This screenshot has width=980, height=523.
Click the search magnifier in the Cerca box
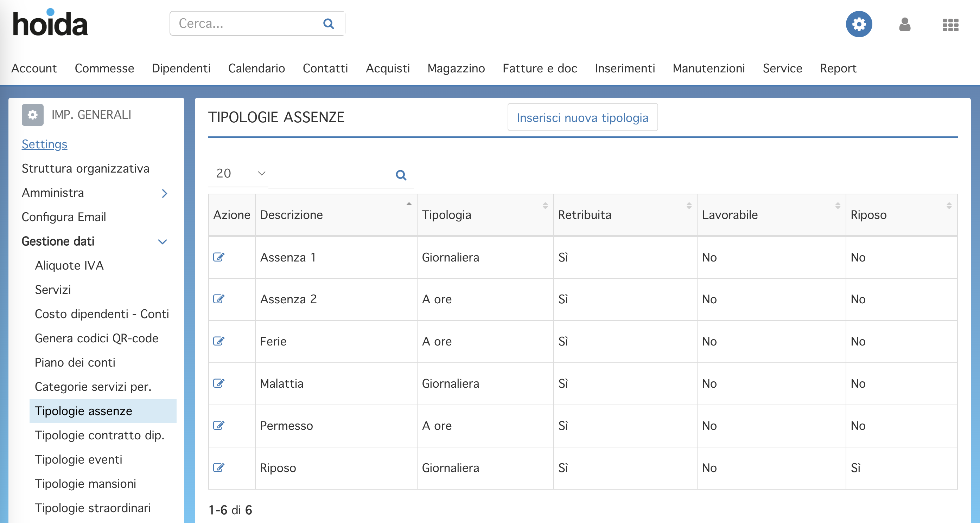click(328, 24)
